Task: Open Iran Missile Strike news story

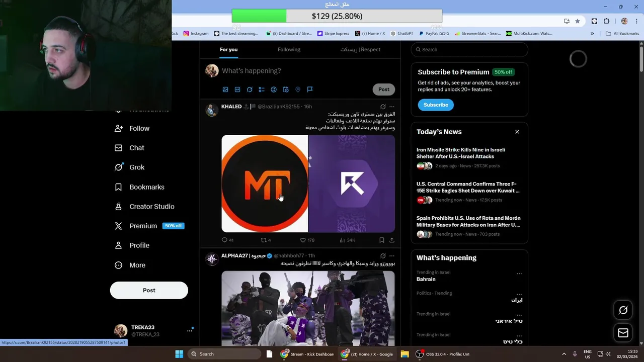Action: (x=469, y=157)
